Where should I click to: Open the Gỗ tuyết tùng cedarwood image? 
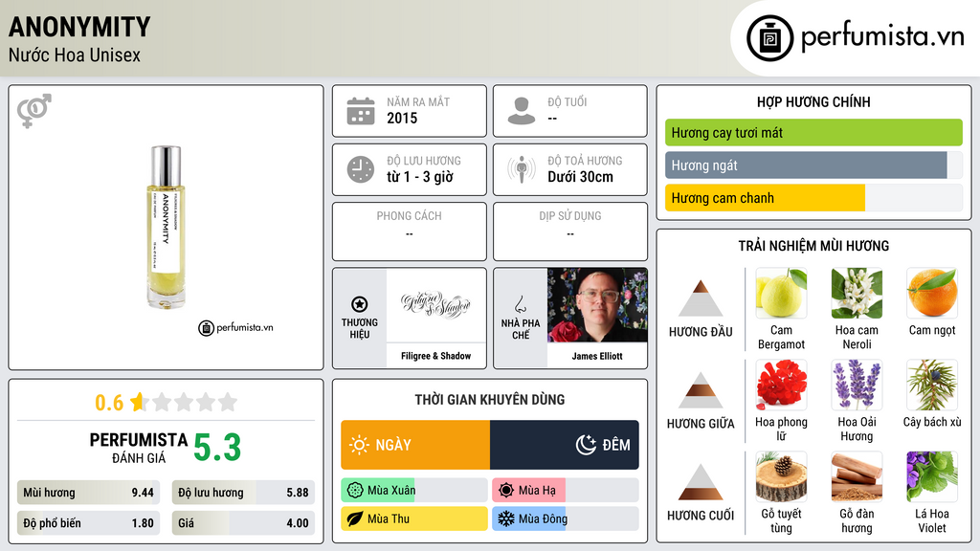point(781,477)
